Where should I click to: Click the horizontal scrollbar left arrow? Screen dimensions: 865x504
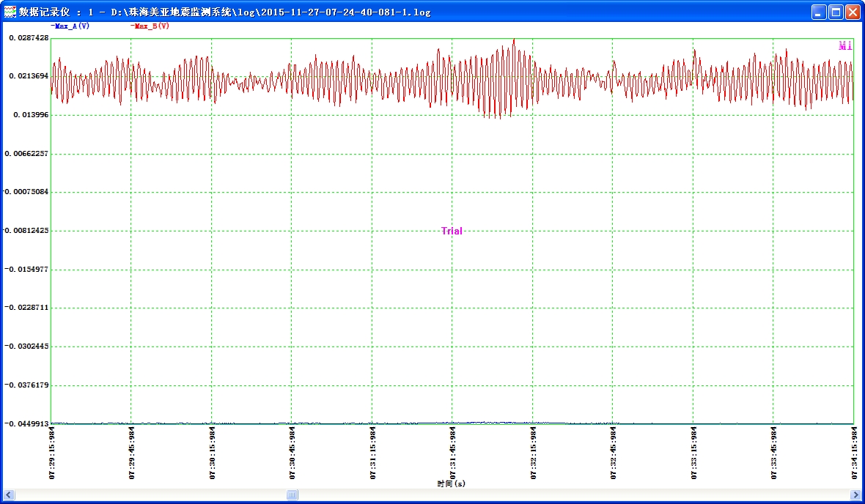(x=8, y=494)
